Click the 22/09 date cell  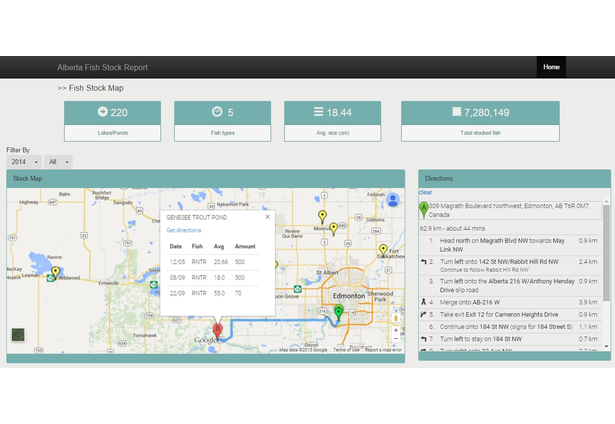click(177, 293)
